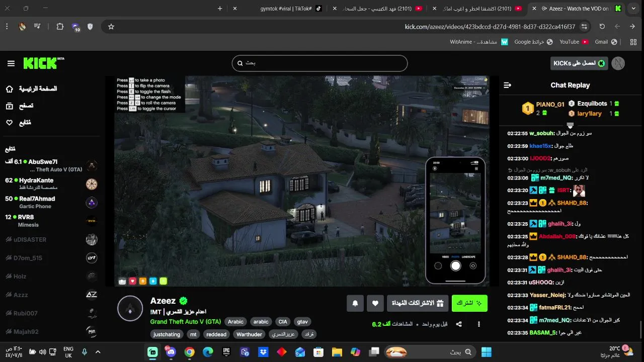Open the YouTube bookmark
The width and height of the screenshot is (644, 362).
click(574, 42)
